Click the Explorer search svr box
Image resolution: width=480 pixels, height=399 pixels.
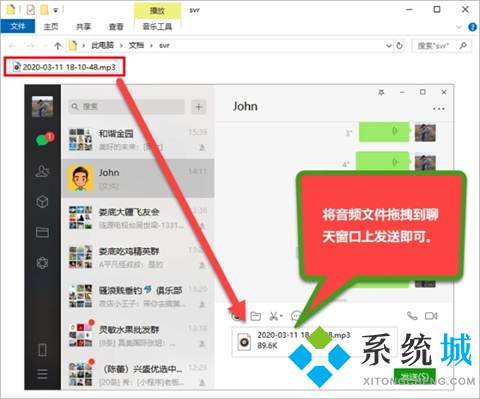coord(442,46)
